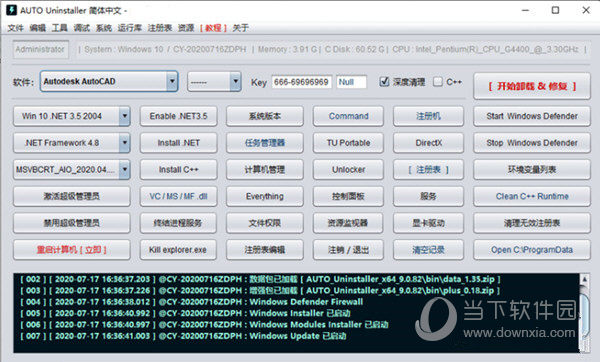
Task: Click the Kill explorer.exe button
Action: (x=178, y=250)
